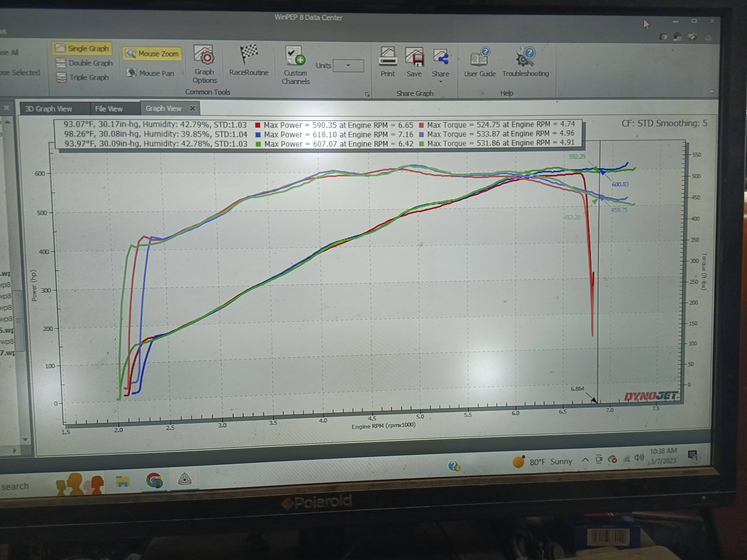The height and width of the screenshot is (560, 747).
Task: Save the graph image
Action: 414,62
